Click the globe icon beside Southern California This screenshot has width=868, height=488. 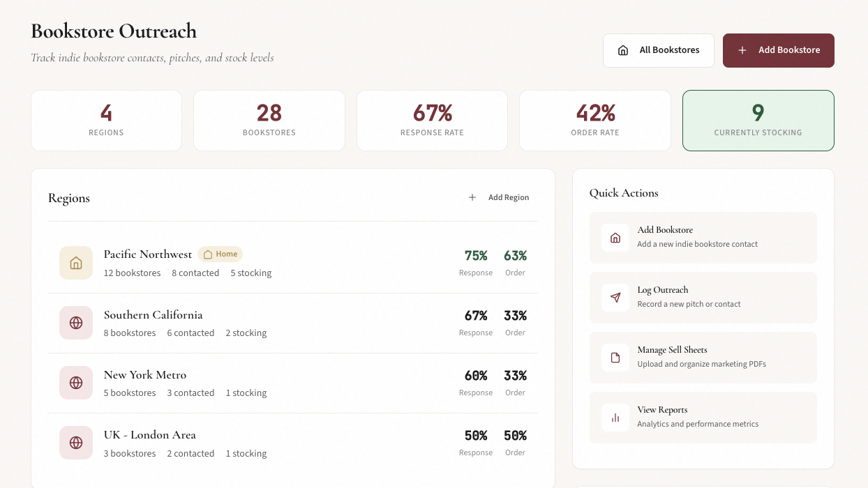click(x=75, y=323)
